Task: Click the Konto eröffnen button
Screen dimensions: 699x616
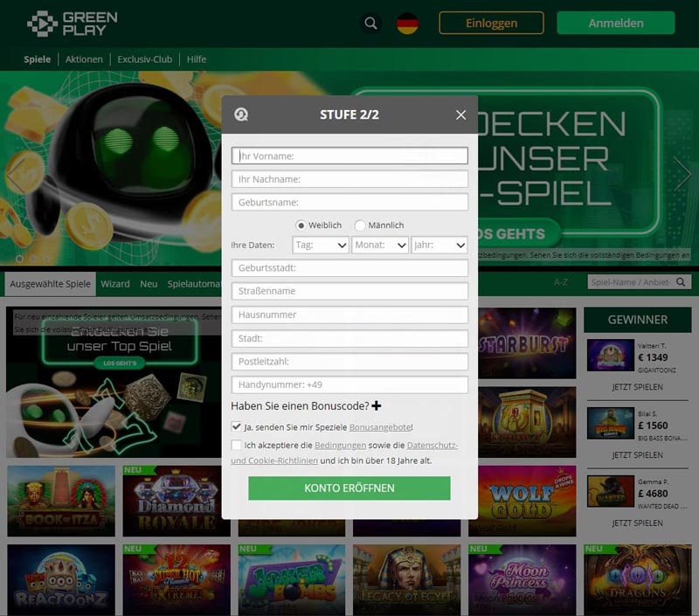Action: click(349, 488)
